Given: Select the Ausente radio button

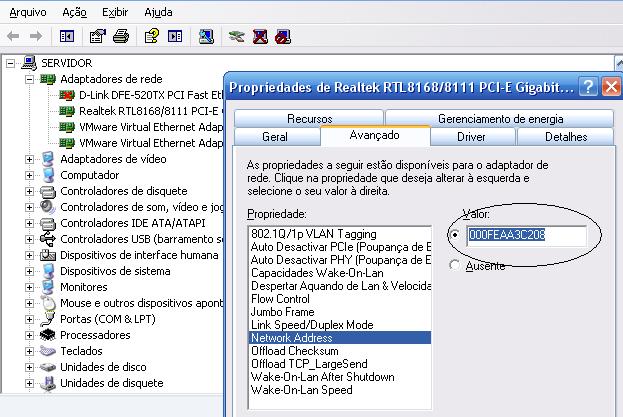Looking at the screenshot, I should coord(455,265).
